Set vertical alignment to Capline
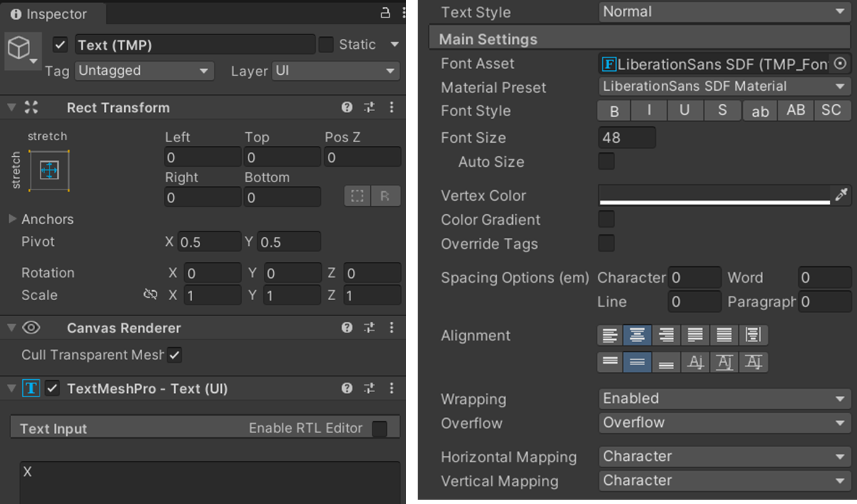 pyautogui.click(x=753, y=362)
